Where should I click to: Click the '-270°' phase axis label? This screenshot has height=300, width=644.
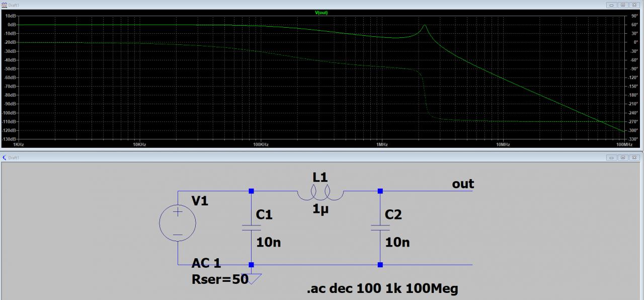[634, 121]
